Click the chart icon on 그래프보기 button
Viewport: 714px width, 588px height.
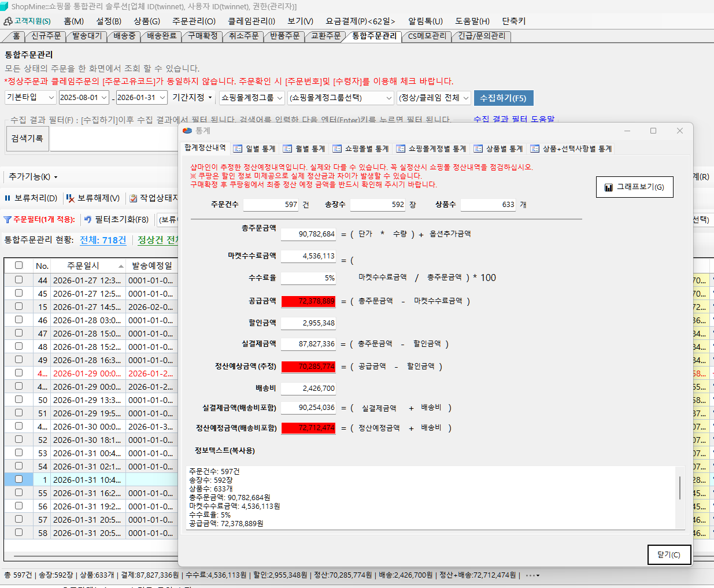[608, 187]
